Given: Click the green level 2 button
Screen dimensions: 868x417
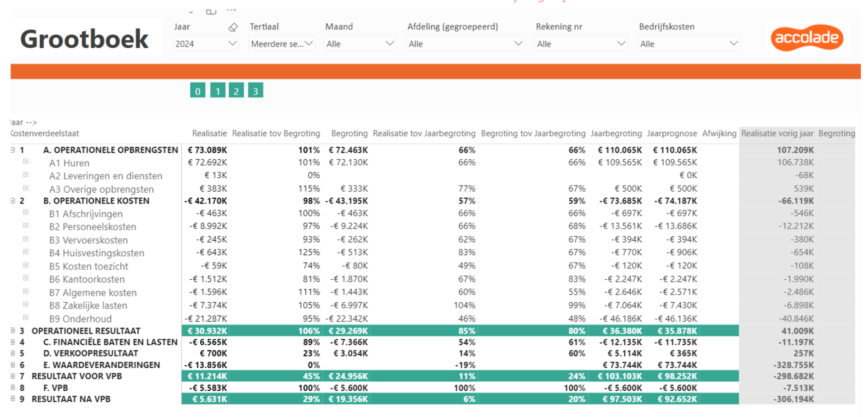Looking at the screenshot, I should pyautogui.click(x=236, y=91).
